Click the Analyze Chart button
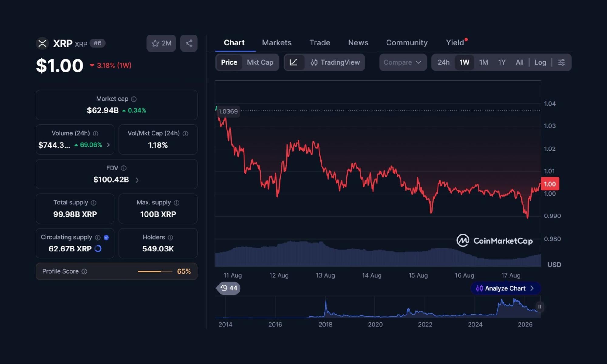607x364 pixels. click(x=506, y=288)
